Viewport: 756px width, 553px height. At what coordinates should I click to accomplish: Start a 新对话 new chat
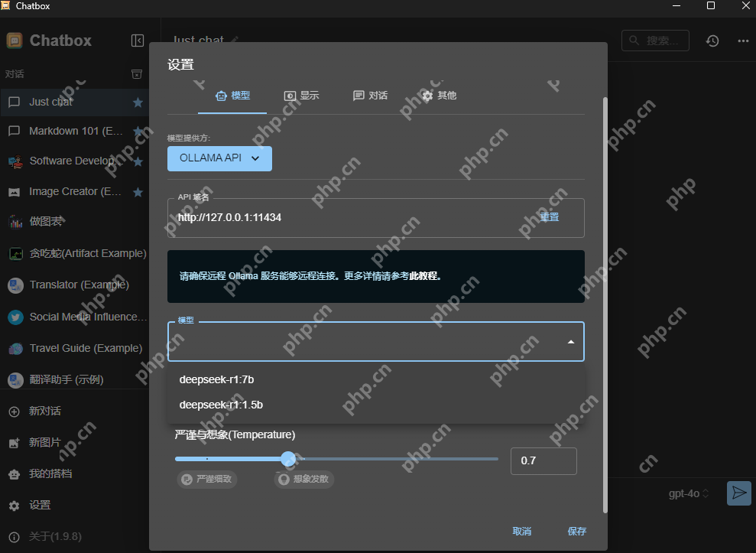coord(75,411)
